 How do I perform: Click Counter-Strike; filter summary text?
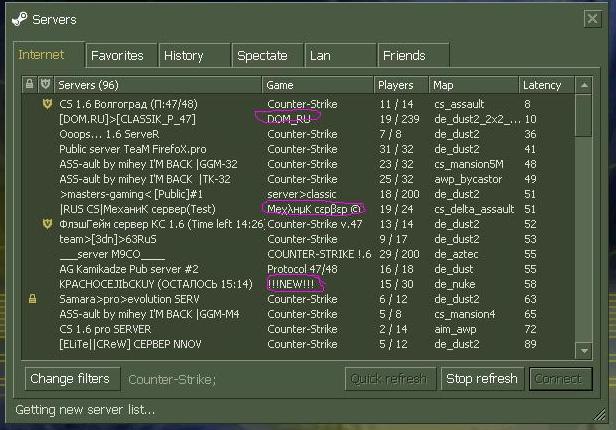point(172,379)
